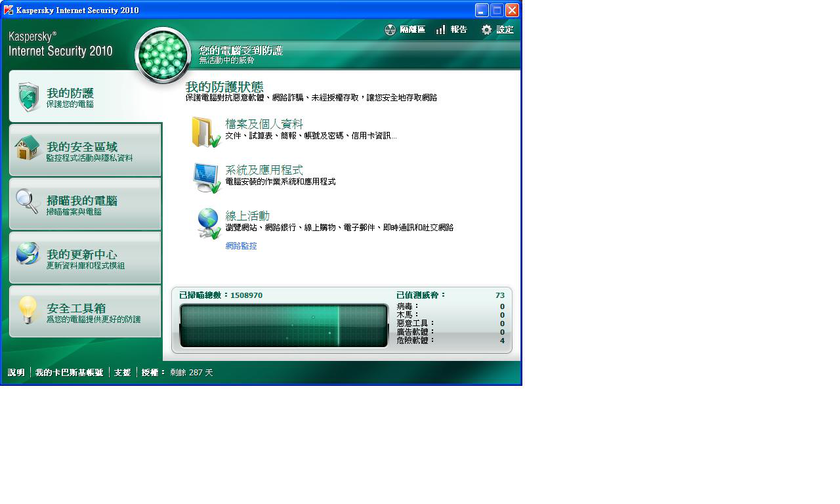This screenshot has height=504, width=840.
Task: Open 我的卡巴斯基帳號 in the bottom bar
Action: click(69, 372)
